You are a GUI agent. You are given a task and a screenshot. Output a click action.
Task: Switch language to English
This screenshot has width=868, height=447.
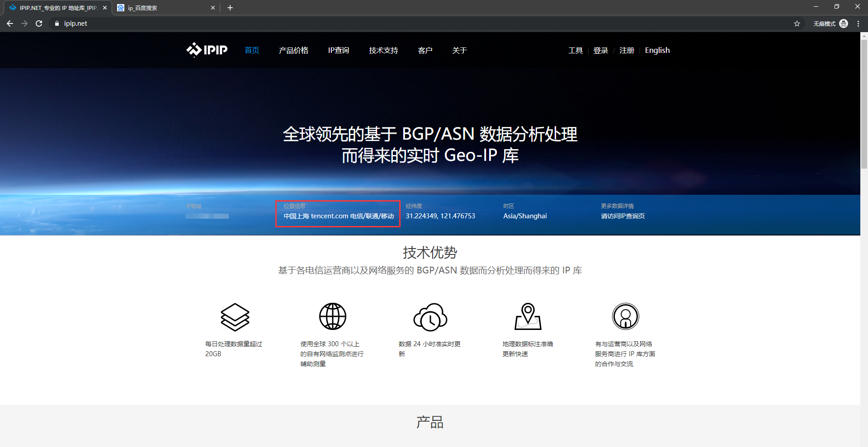pos(657,50)
